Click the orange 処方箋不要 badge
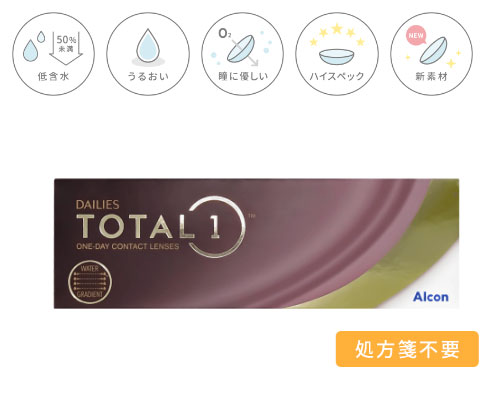Image resolution: width=489 pixels, height=405 pixels. pos(407,349)
